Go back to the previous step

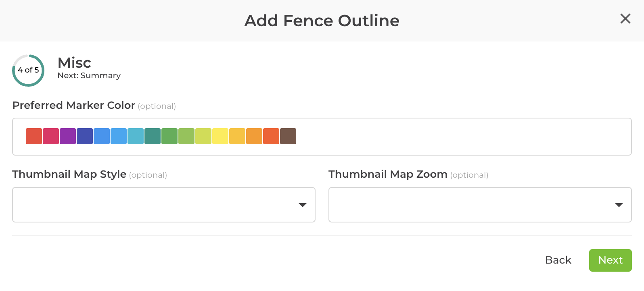coord(558,260)
